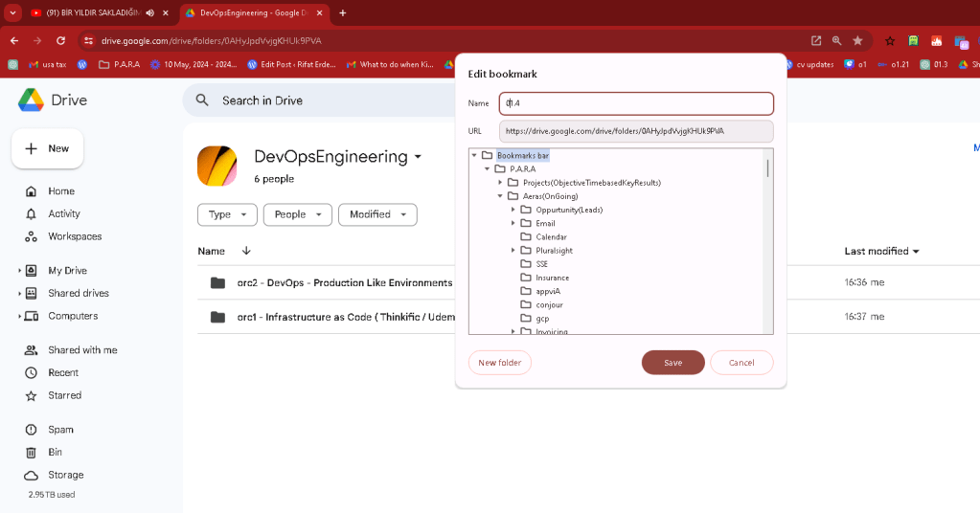This screenshot has height=513, width=980.
Task: Expand the Computers tree arrow
Action: (x=19, y=316)
